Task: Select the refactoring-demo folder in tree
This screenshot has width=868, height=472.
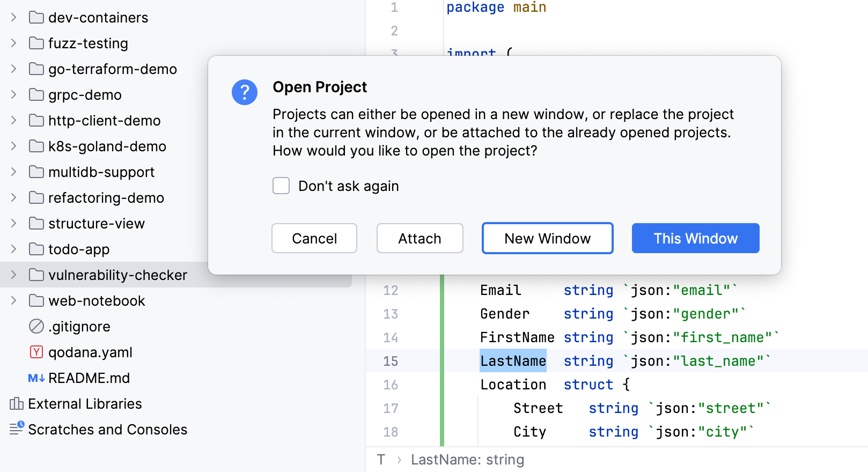Action: (106, 198)
